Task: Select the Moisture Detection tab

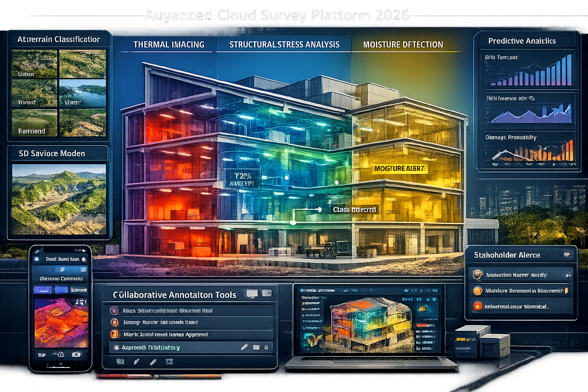Action: pos(403,44)
